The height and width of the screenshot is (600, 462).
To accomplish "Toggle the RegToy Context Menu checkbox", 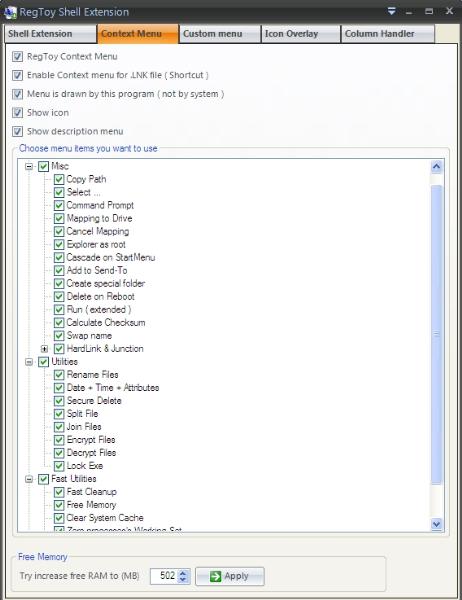I will tap(17, 57).
